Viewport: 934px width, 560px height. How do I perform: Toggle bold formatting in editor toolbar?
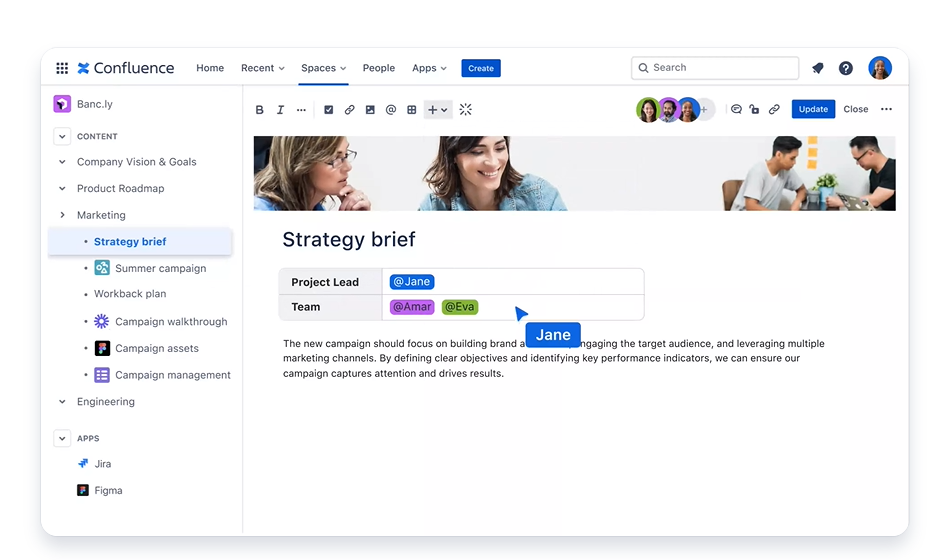point(260,110)
